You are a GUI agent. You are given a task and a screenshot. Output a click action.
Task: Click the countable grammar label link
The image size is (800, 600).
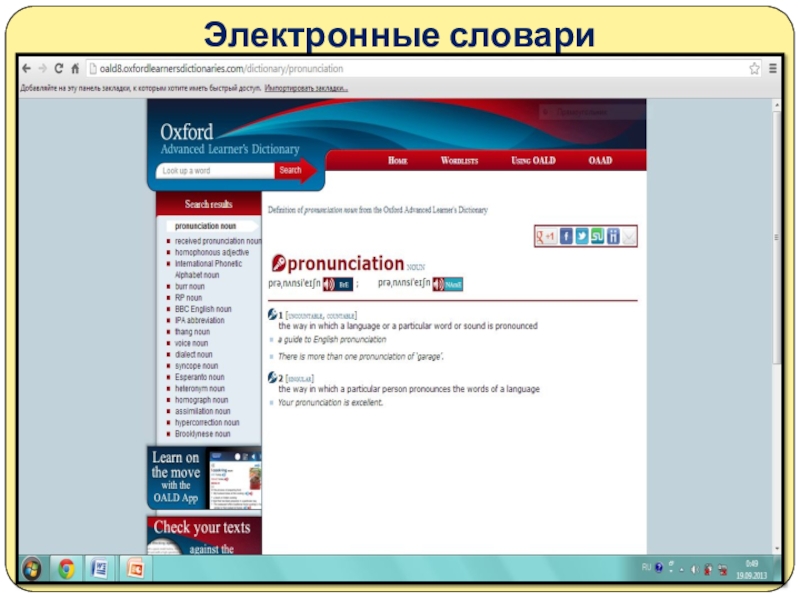[340, 316]
